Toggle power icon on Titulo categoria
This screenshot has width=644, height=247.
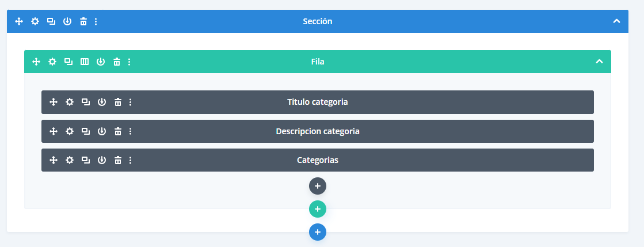coord(102,102)
